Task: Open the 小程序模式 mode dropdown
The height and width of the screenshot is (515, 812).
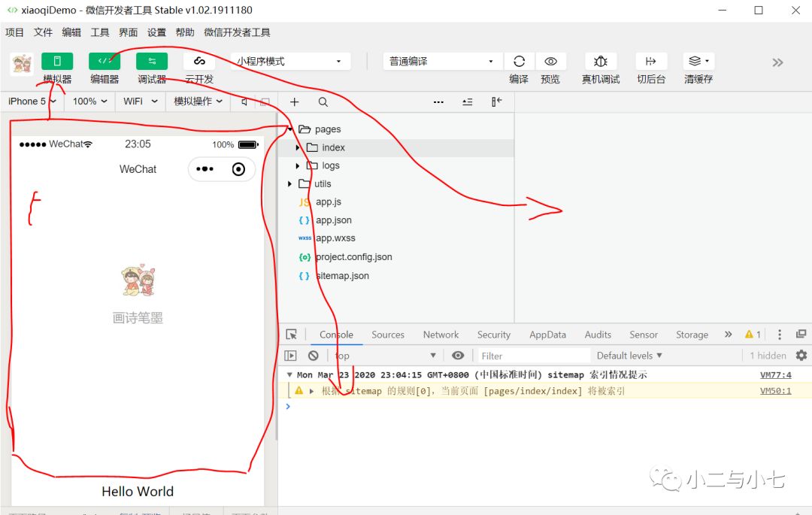Action: (290, 61)
